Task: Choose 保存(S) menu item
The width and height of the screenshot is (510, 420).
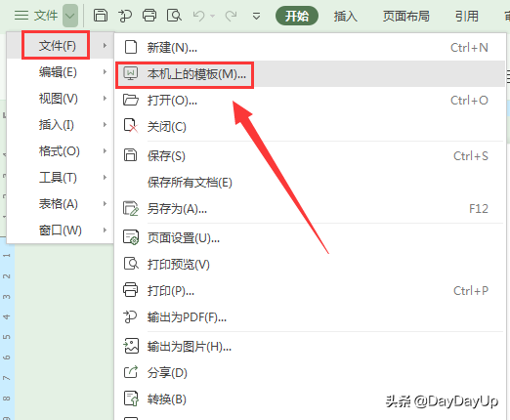Action: click(x=310, y=156)
